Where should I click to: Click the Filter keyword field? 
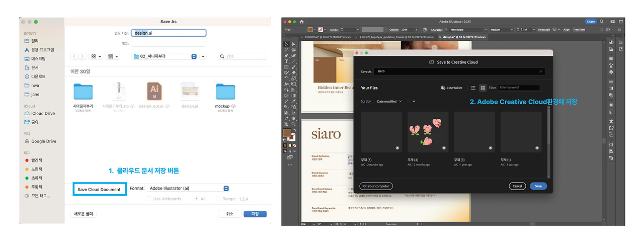[519, 88]
